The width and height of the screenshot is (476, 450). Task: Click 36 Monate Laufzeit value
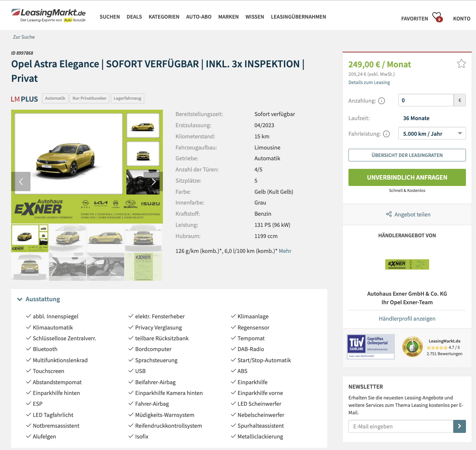[416, 118]
